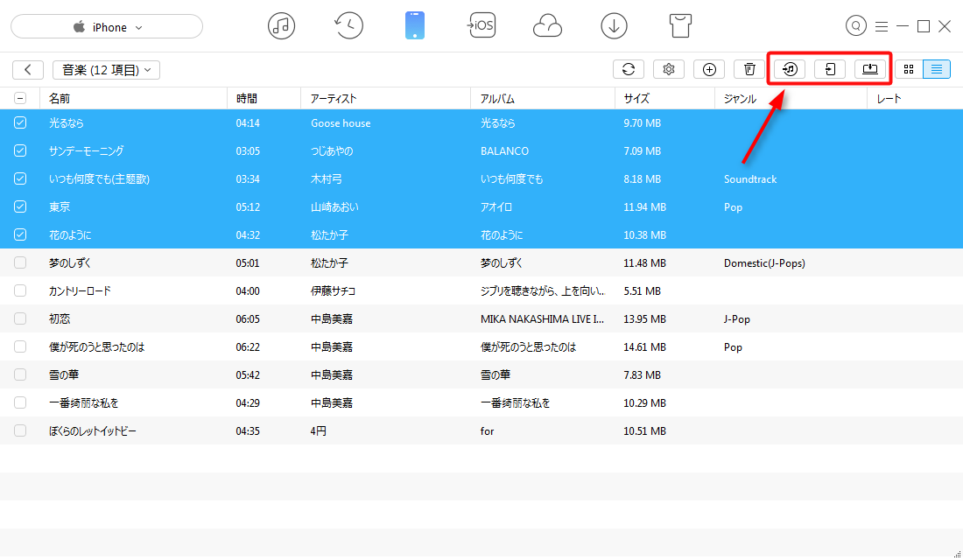
Task: Open the move to iOS icon
Action: click(x=481, y=26)
